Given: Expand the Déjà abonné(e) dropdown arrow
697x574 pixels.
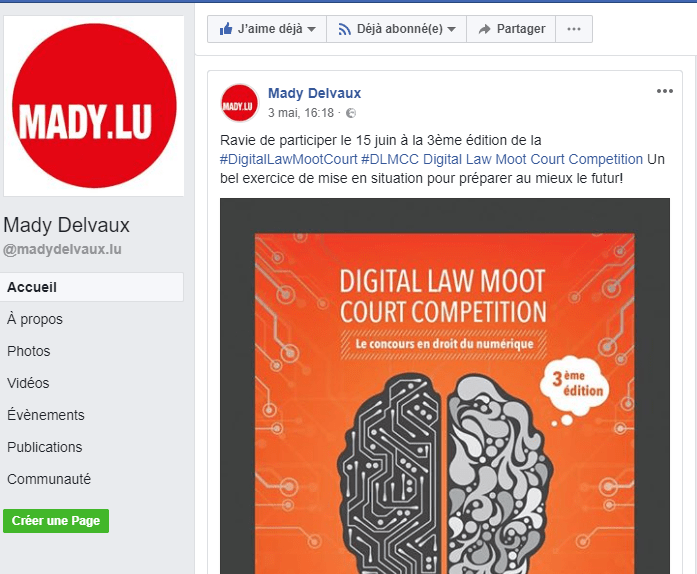Looking at the screenshot, I should [x=452, y=29].
